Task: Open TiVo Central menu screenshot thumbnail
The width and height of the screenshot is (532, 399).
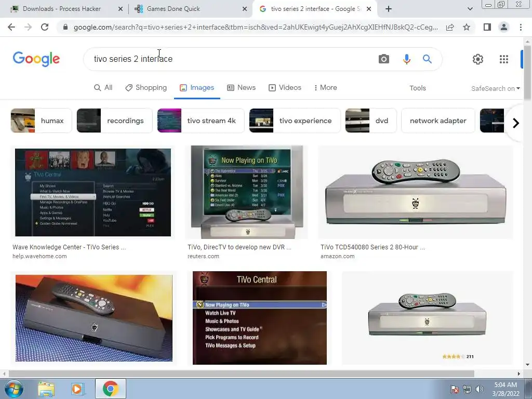Action: (x=260, y=318)
